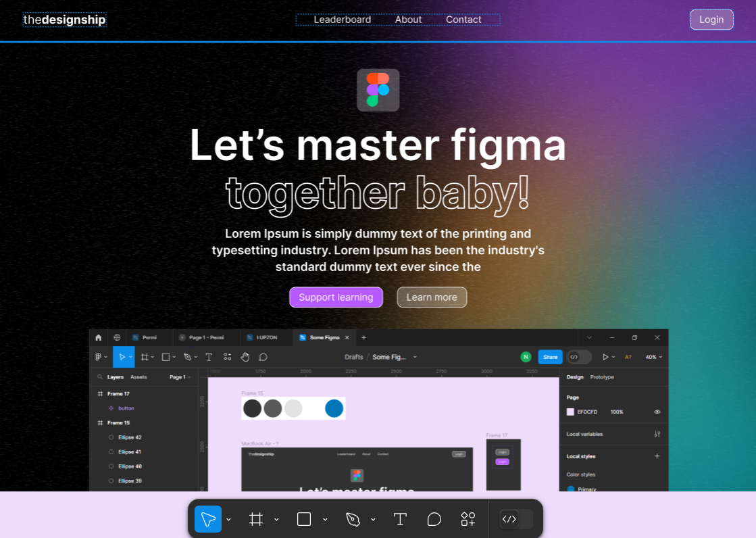Click the thedesignship logo

pos(65,20)
